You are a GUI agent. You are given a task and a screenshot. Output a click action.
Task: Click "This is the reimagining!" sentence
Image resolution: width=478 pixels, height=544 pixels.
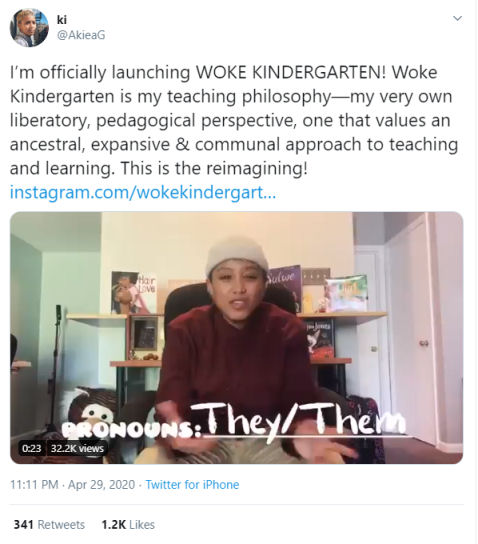(x=214, y=169)
